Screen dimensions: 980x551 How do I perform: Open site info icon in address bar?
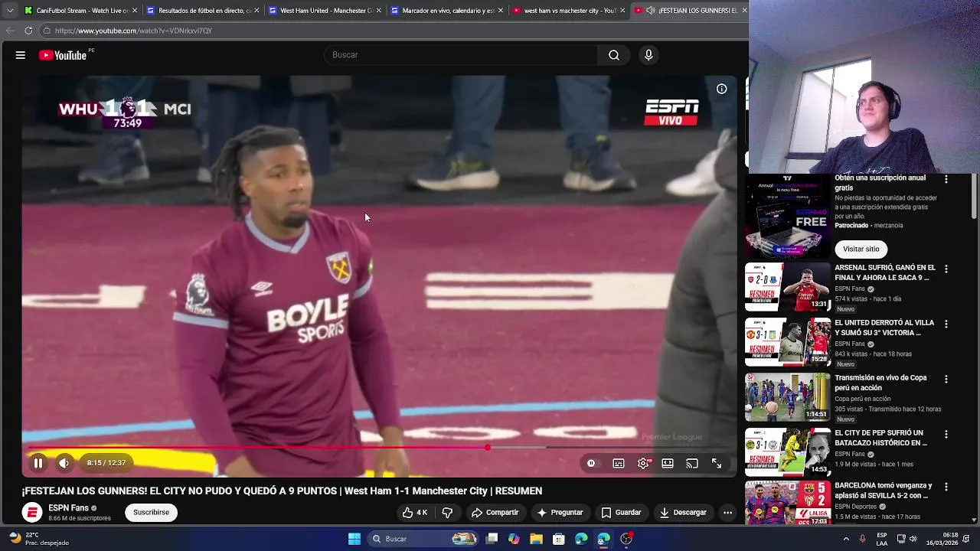click(47, 31)
